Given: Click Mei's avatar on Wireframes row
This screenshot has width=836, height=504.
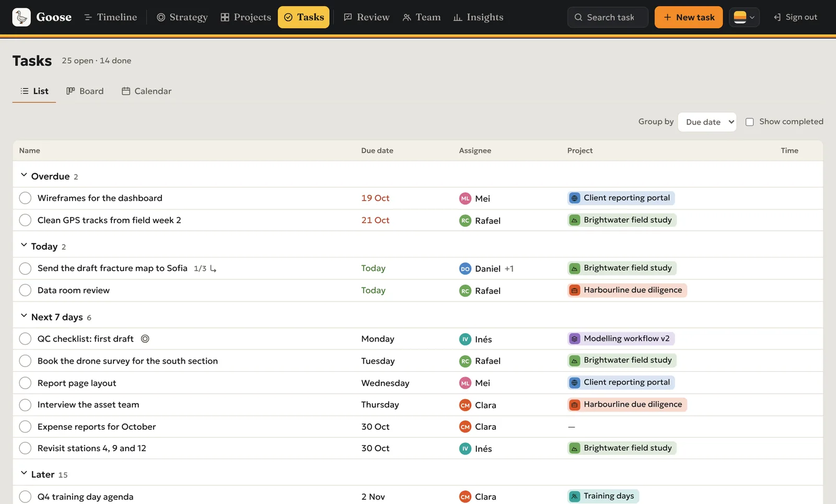Looking at the screenshot, I should [x=465, y=198].
